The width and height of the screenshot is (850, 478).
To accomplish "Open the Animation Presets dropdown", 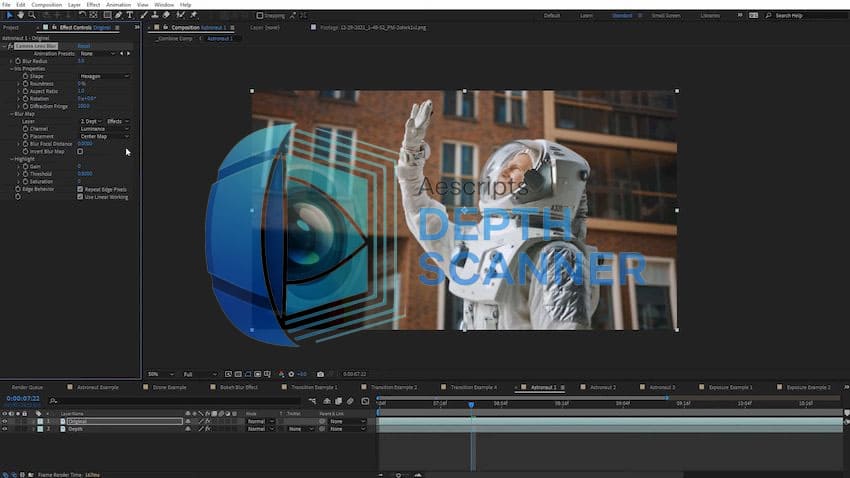I will pyautogui.click(x=98, y=54).
